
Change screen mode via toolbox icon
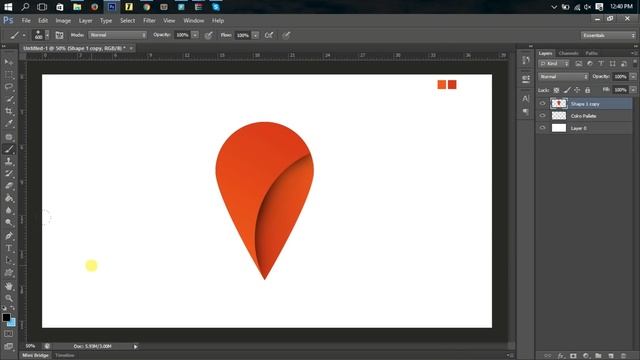coord(9,346)
